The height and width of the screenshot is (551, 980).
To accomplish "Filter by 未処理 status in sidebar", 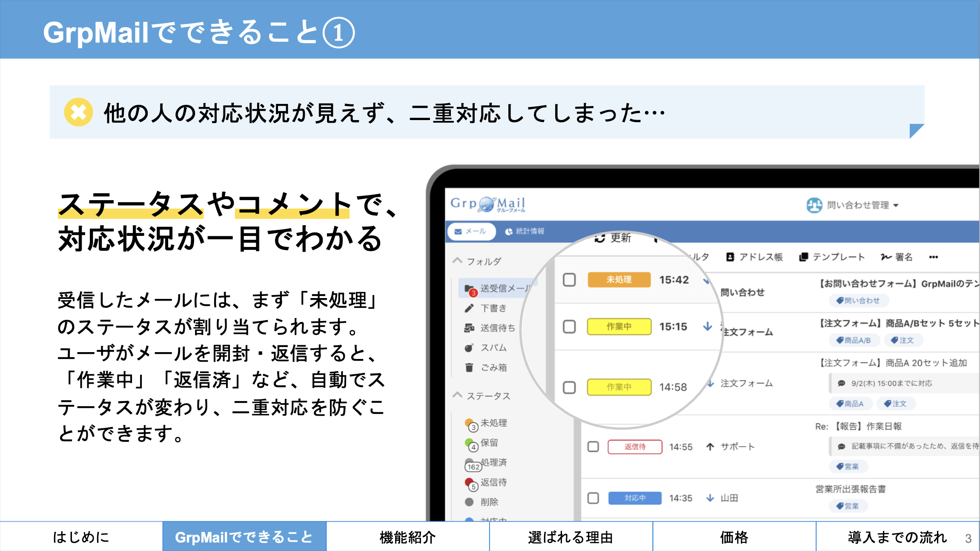I will (x=486, y=423).
